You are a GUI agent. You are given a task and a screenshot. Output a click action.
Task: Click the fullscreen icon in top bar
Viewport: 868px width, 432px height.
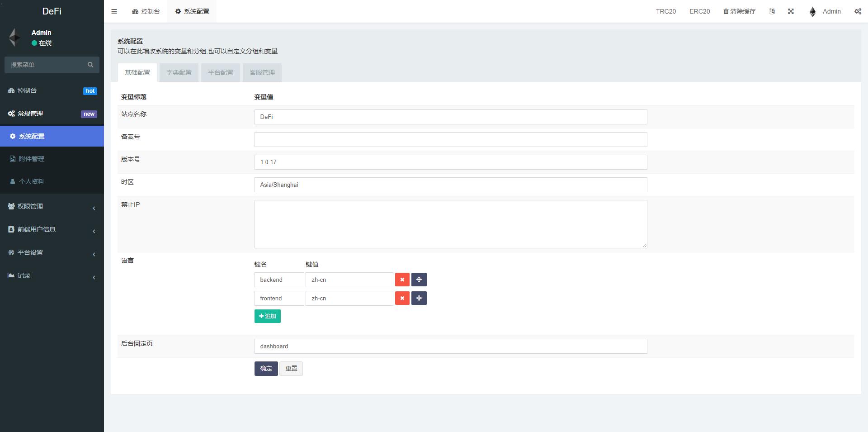point(791,11)
